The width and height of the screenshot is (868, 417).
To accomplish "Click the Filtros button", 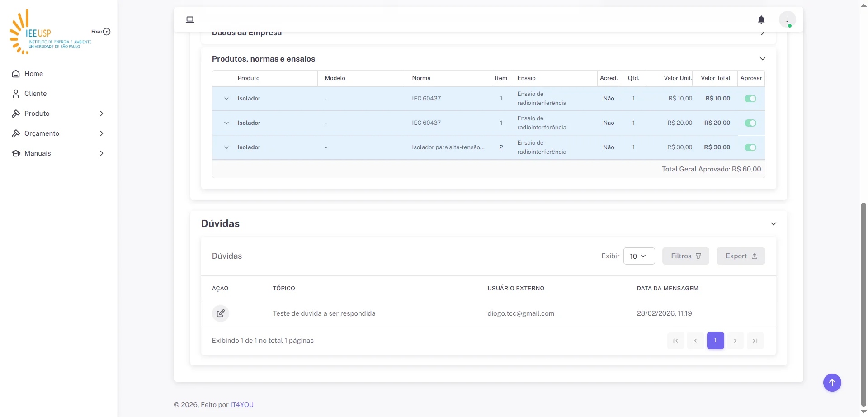I will tap(685, 256).
